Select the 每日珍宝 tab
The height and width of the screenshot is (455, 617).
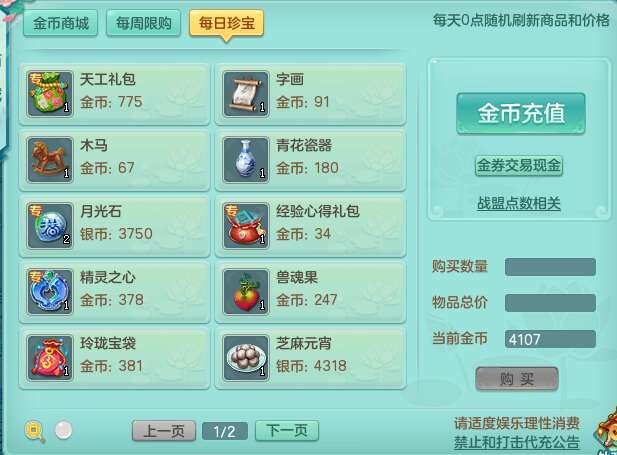[x=226, y=23]
